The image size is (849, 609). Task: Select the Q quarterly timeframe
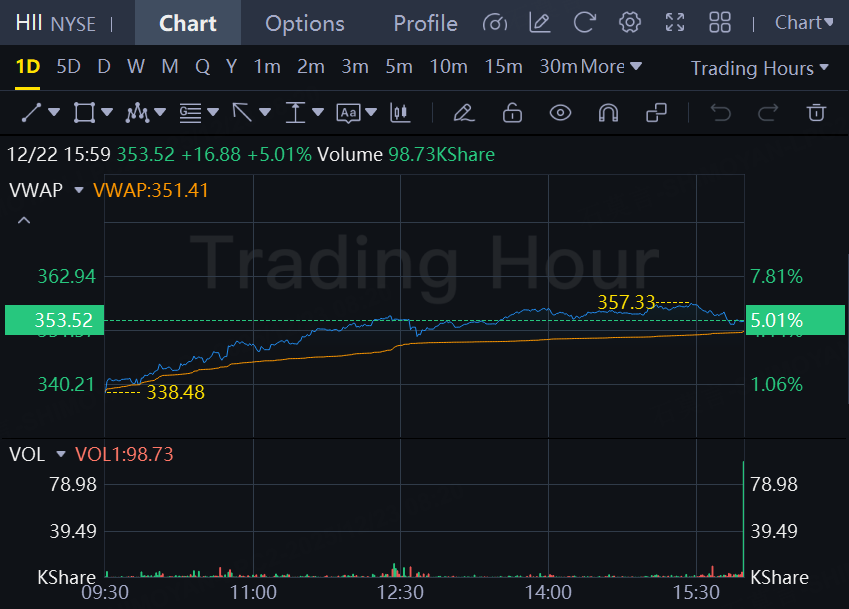(203, 67)
